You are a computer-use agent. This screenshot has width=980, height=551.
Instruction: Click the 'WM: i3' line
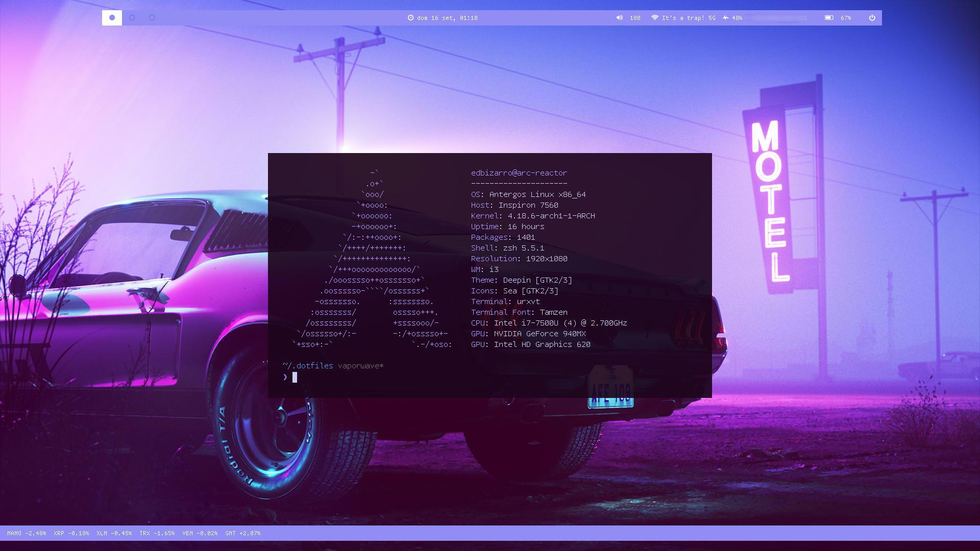(484, 269)
